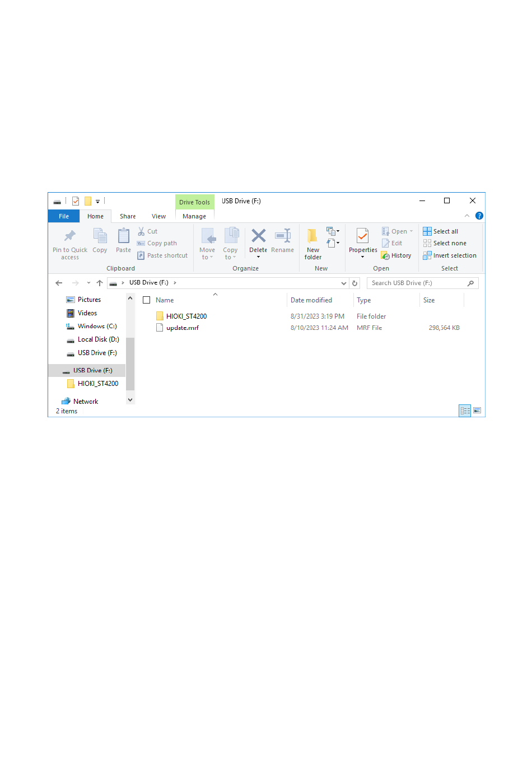The height and width of the screenshot is (769, 532).
Task: Refresh the USB Drive folder
Action: (355, 283)
